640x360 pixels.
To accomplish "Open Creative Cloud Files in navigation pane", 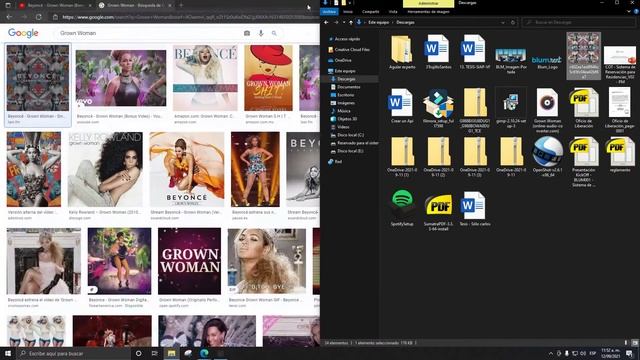I will pos(352,50).
